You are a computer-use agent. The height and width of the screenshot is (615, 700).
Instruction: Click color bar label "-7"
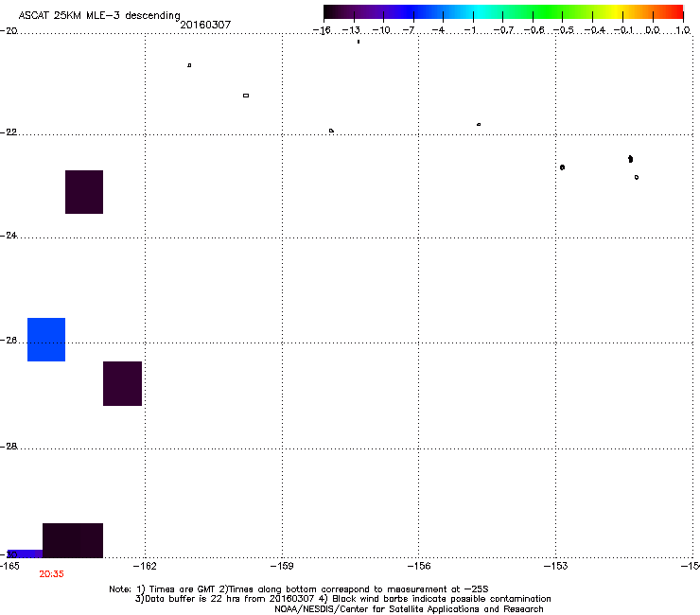(x=408, y=30)
